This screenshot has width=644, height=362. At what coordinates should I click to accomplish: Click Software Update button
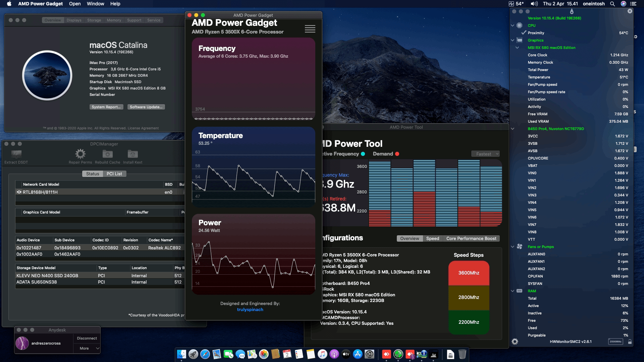tap(146, 107)
